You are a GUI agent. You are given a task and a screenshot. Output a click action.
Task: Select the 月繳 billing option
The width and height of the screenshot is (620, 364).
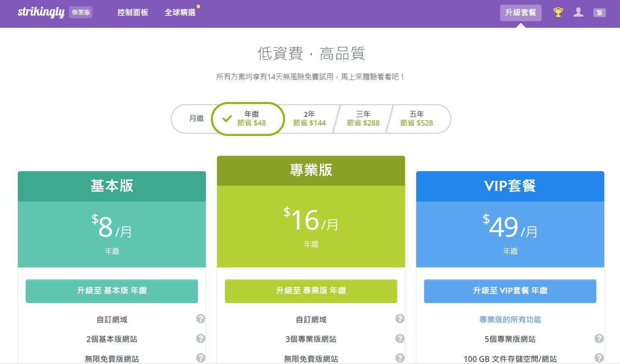pos(196,119)
